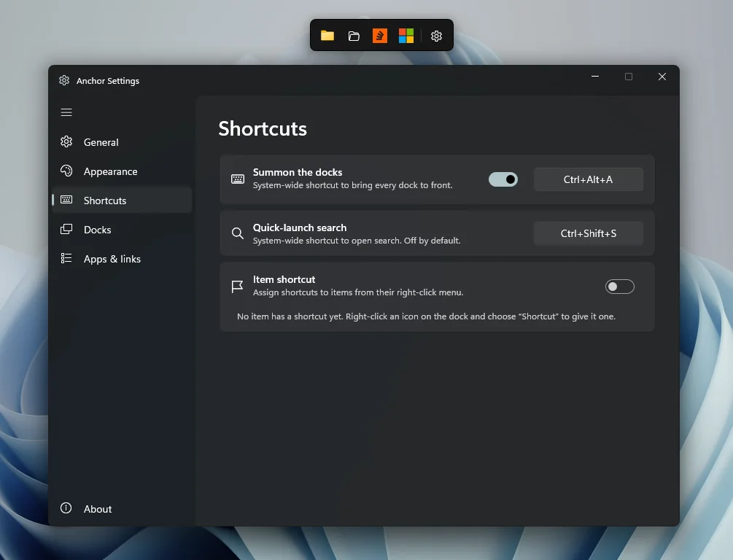Click the Appearance palette icon

66,171
